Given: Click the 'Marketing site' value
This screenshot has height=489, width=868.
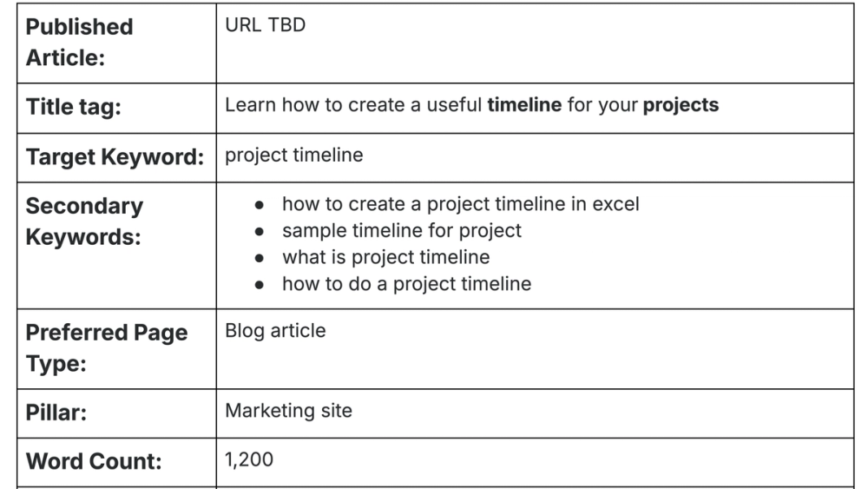Looking at the screenshot, I should point(288,411).
